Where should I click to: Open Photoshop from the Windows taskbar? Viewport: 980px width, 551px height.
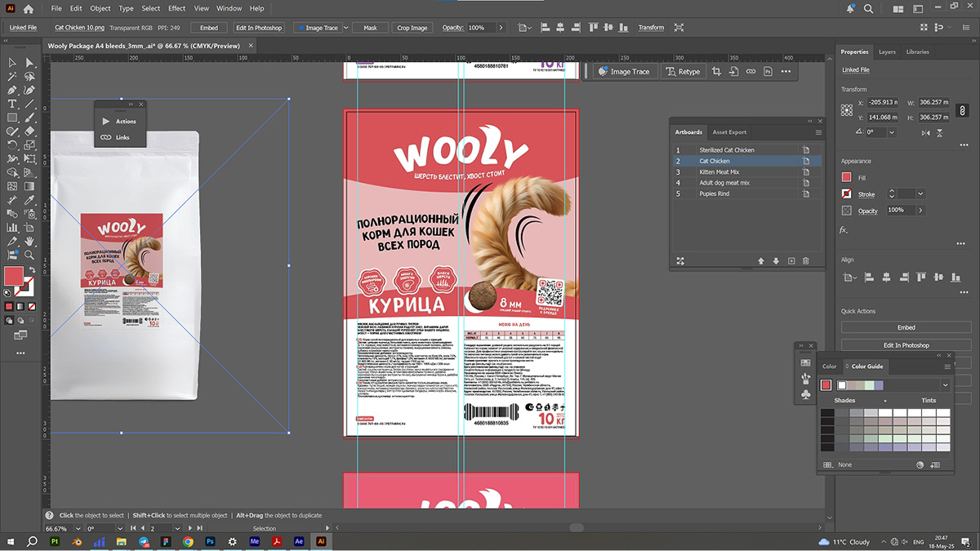click(x=210, y=541)
